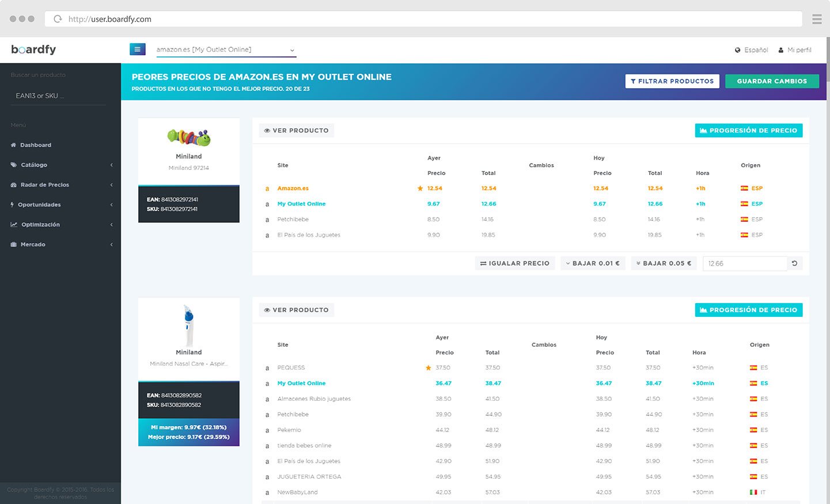Open the browser hamburger menu
This screenshot has width=830, height=504.
tap(817, 19)
